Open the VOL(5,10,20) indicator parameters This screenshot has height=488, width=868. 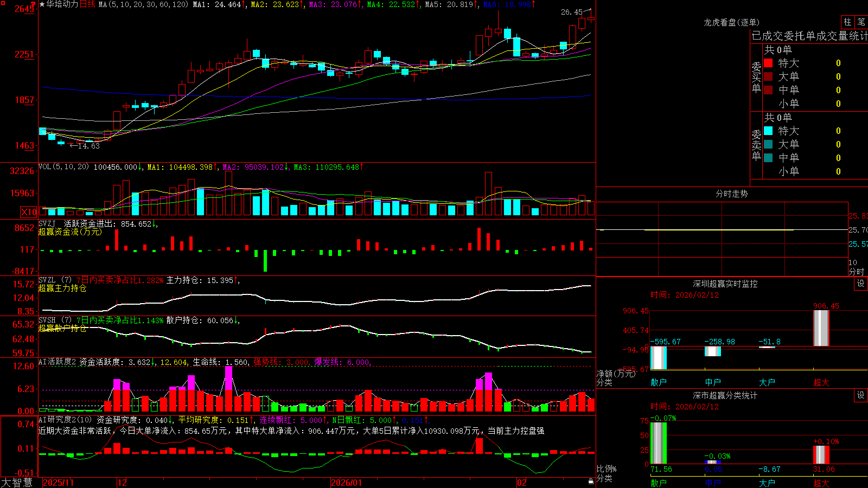click(x=63, y=167)
